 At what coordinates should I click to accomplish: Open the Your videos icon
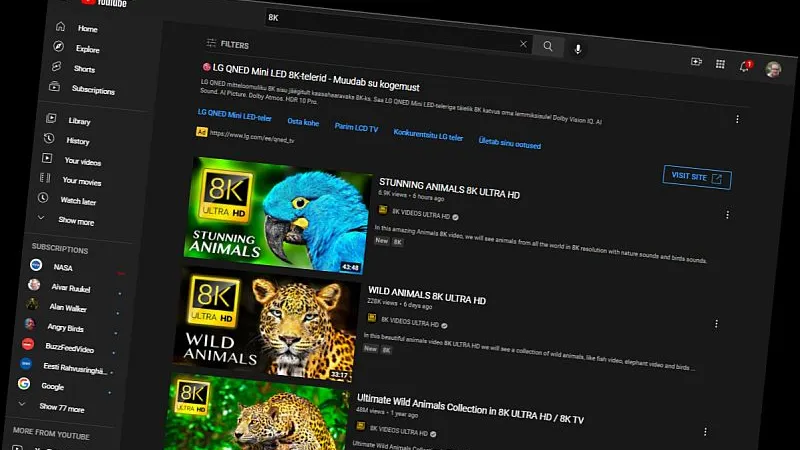47,158
